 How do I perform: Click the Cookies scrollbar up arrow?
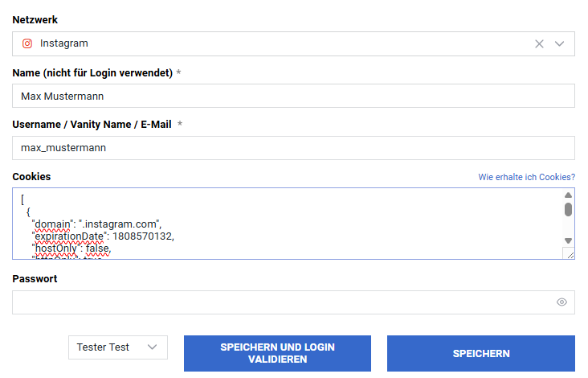click(x=568, y=195)
